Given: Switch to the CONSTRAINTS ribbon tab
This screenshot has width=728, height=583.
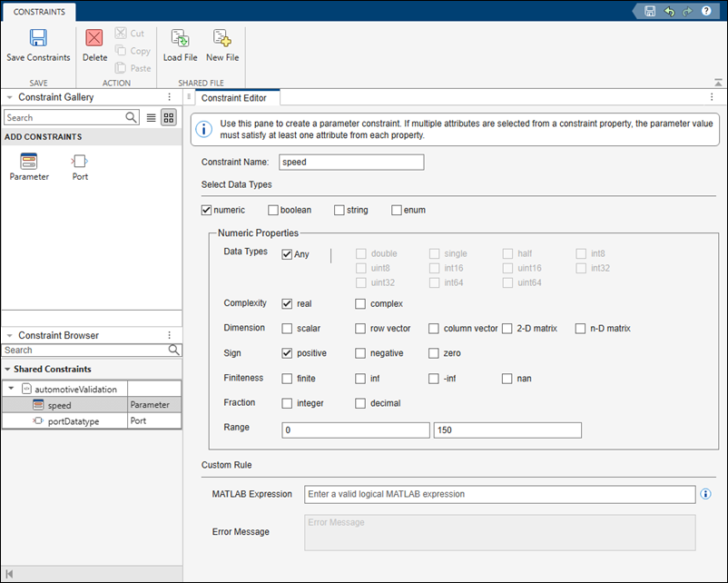Looking at the screenshot, I should 38,13.
